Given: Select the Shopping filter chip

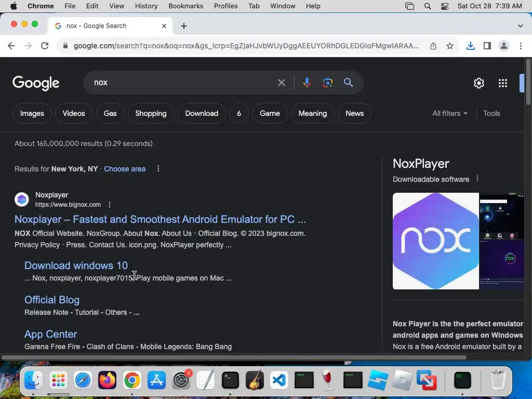Looking at the screenshot, I should pos(151,113).
